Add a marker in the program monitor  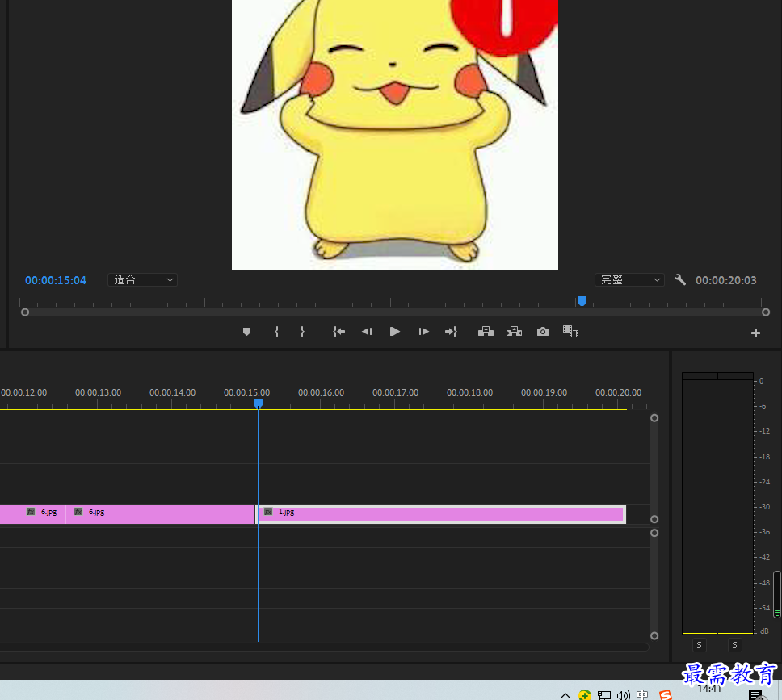coord(246,332)
